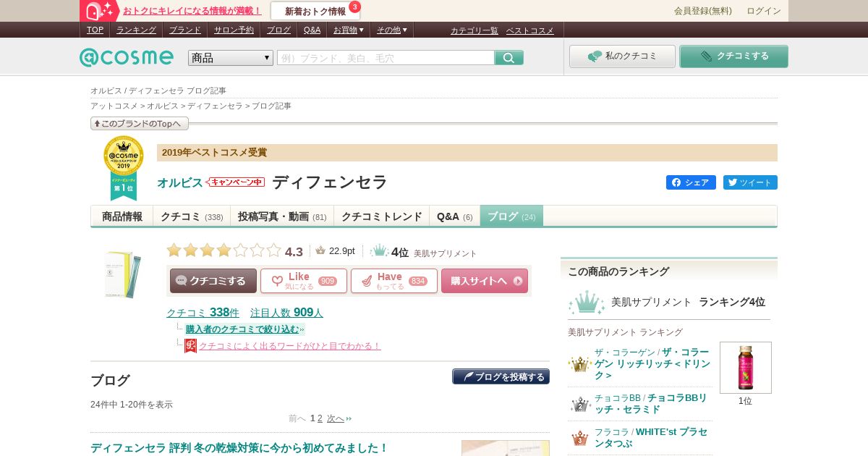Switch to 投稿写真・動画 tab
This screenshot has width=868, height=456.
click(282, 216)
